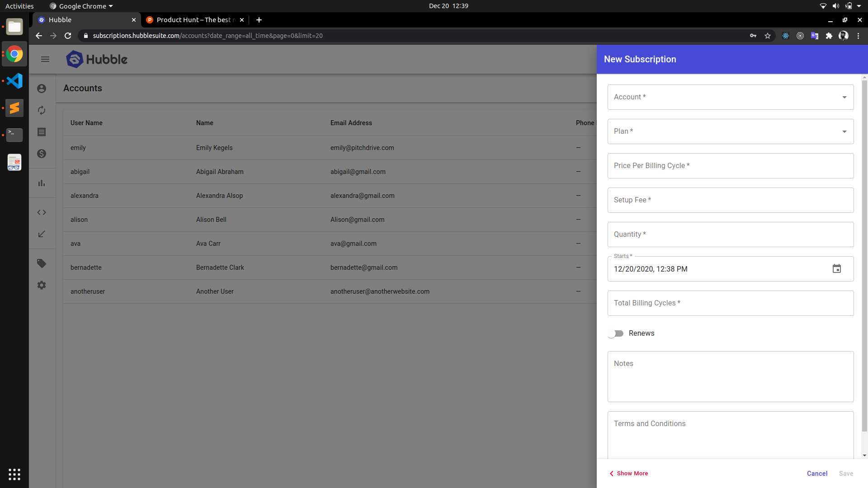
Task: Open the tag icon in sidebar
Action: 42,263
